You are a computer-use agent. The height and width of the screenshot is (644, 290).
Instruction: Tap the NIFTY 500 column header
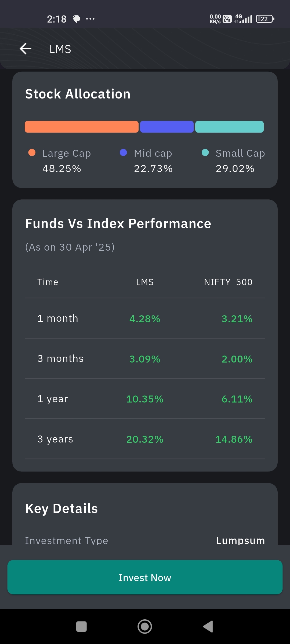pyautogui.click(x=228, y=282)
